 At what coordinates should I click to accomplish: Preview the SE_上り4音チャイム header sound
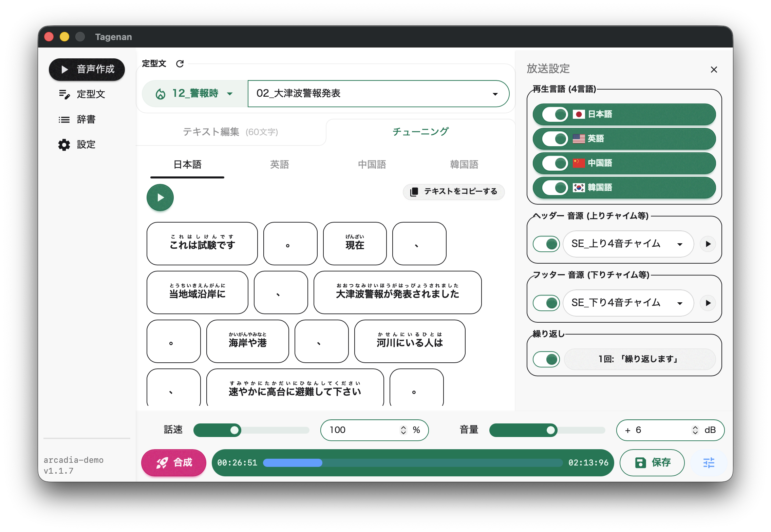click(x=708, y=244)
